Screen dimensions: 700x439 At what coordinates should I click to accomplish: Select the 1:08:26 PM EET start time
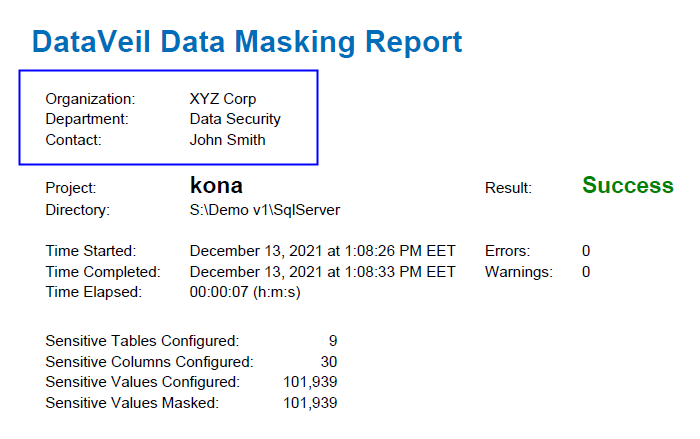(x=400, y=251)
